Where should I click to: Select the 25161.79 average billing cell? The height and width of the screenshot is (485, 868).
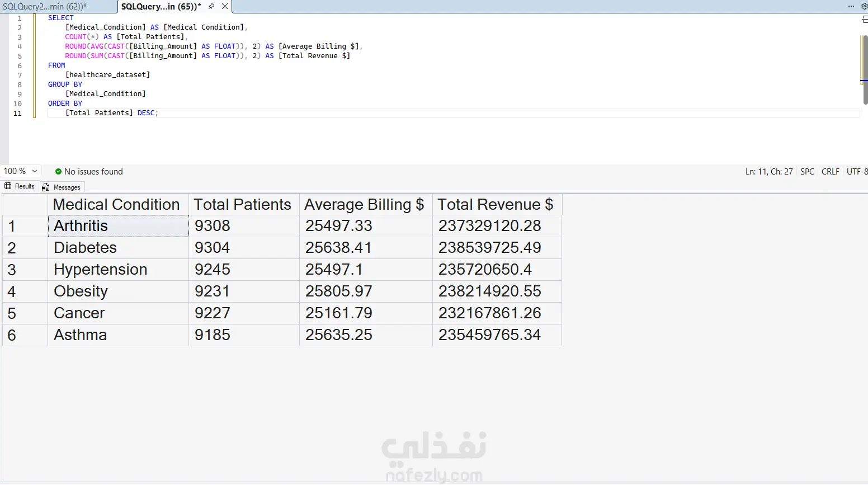click(366, 313)
